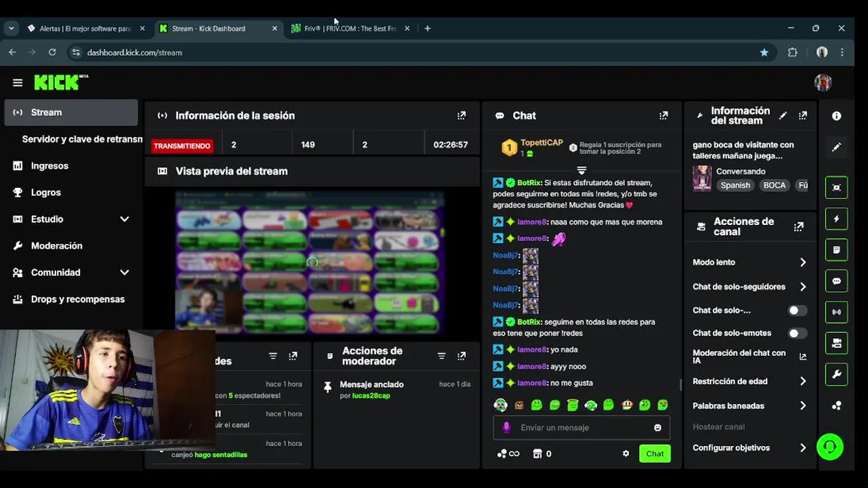
Task: Toggle the channel actions sidebar icon
Action: (837, 344)
